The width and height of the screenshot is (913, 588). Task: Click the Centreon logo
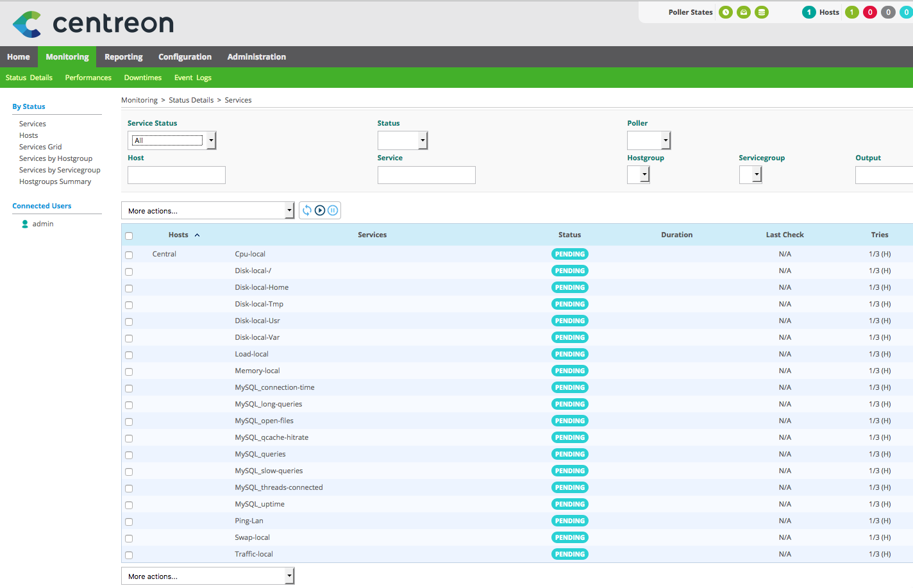(x=93, y=24)
